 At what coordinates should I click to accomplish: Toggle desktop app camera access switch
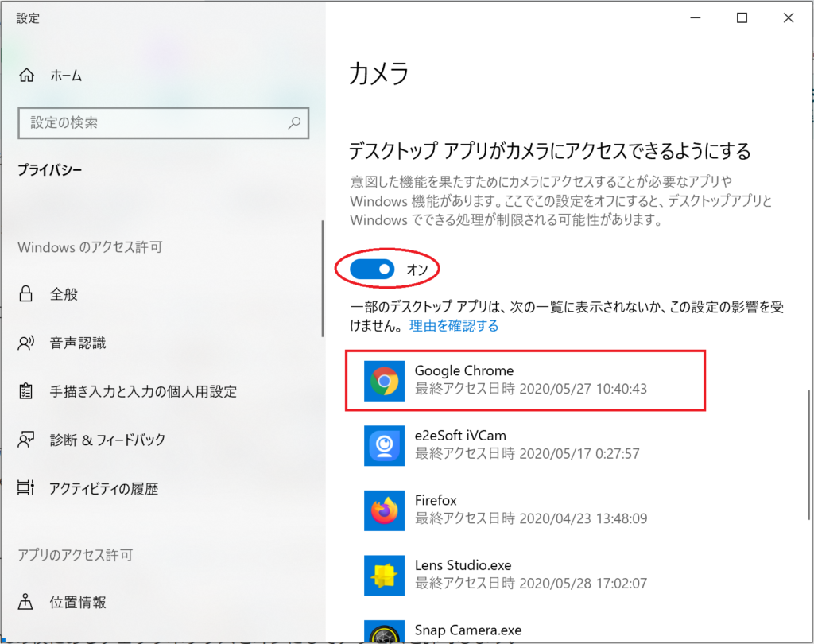pyautogui.click(x=372, y=269)
